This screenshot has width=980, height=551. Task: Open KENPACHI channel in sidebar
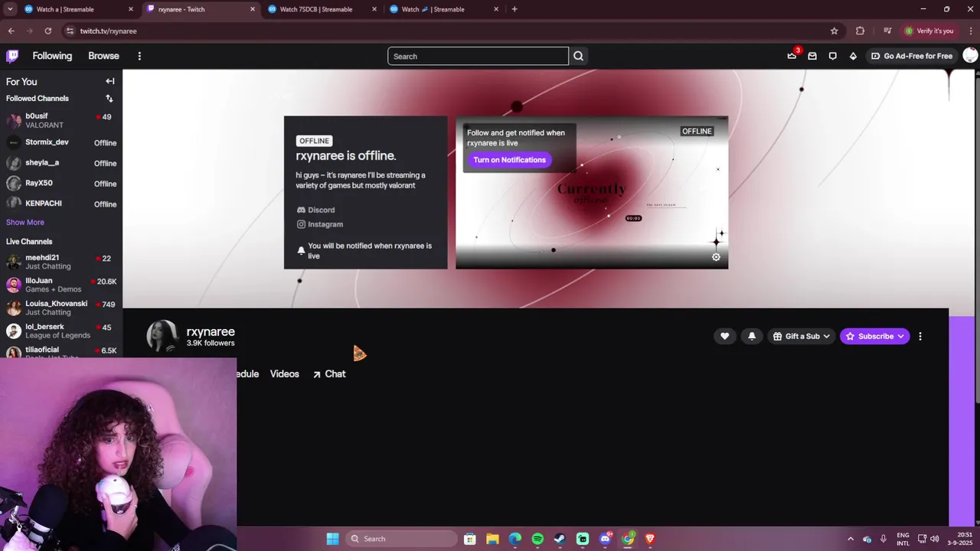click(x=61, y=204)
